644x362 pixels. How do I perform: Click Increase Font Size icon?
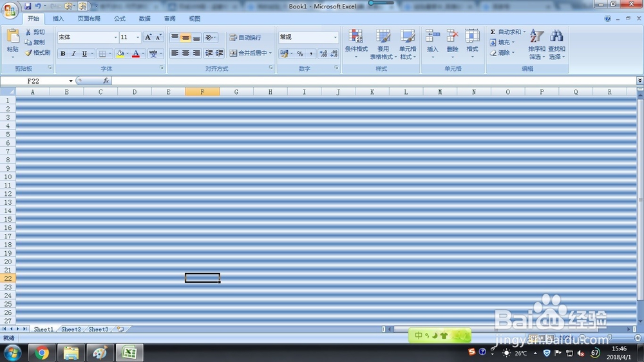148,37
